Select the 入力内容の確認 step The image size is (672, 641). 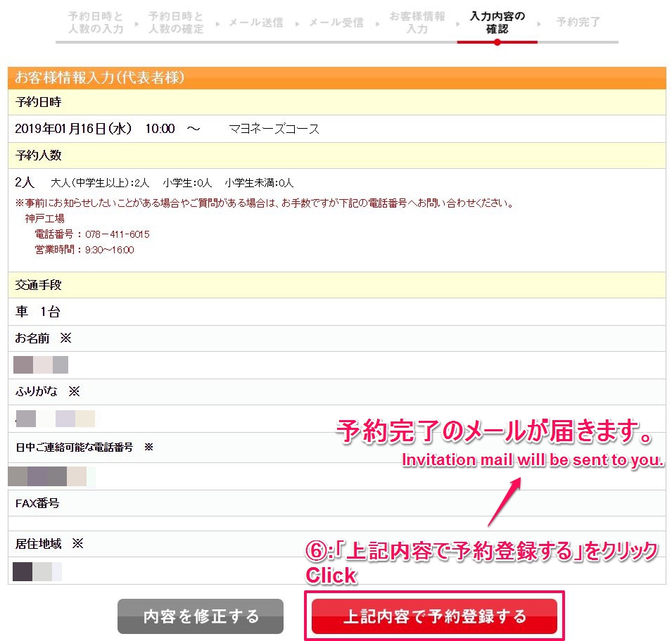coord(497,23)
